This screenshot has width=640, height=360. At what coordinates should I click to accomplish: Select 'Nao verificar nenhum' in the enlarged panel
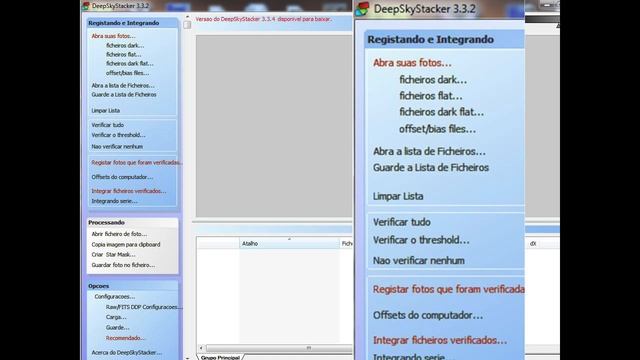[419, 260]
